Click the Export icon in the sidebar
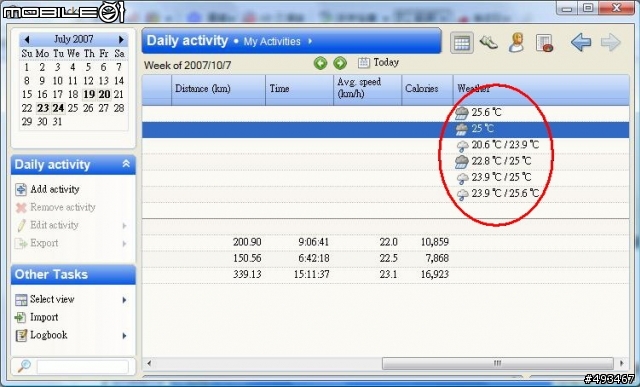The width and height of the screenshot is (640, 387). [20, 244]
